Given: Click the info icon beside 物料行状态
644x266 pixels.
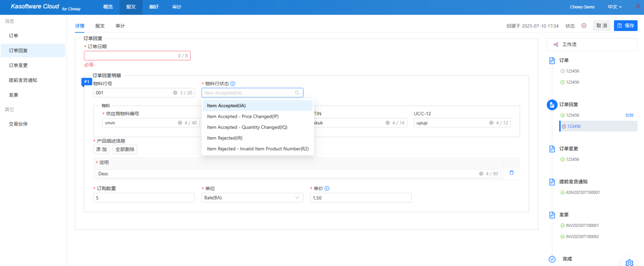Looking at the screenshot, I should click(233, 84).
